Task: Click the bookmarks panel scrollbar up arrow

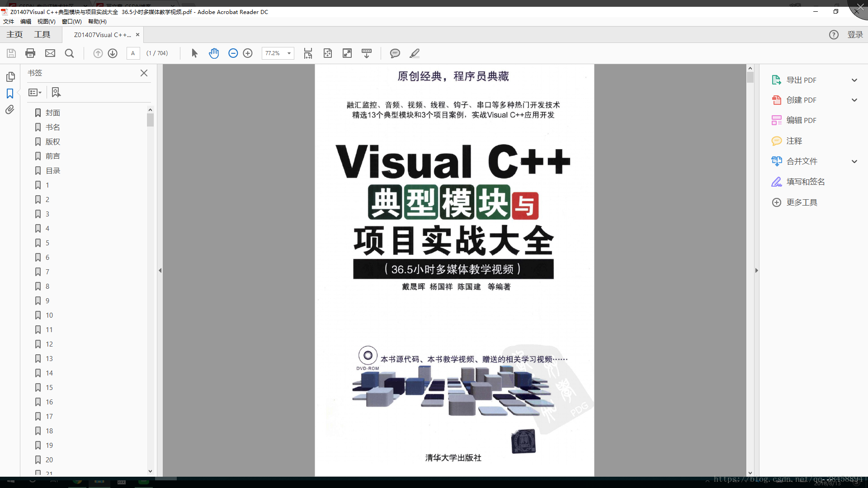Action: (x=150, y=110)
